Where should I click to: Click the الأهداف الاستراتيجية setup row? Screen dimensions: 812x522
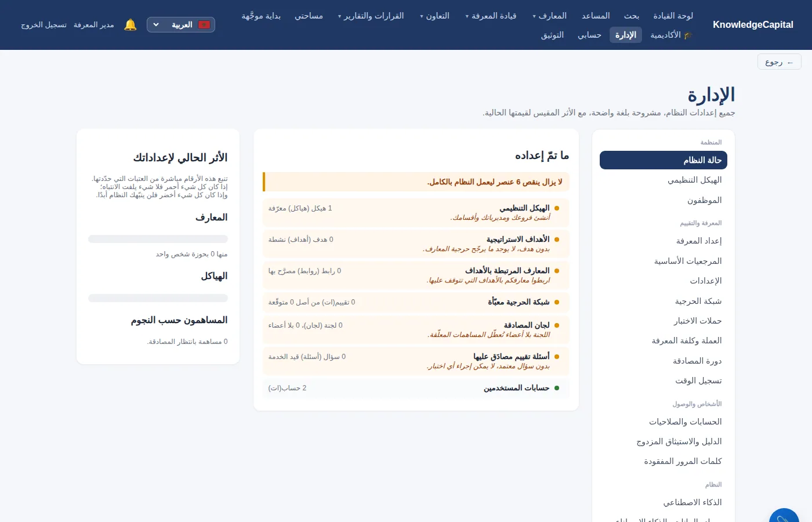(416, 244)
